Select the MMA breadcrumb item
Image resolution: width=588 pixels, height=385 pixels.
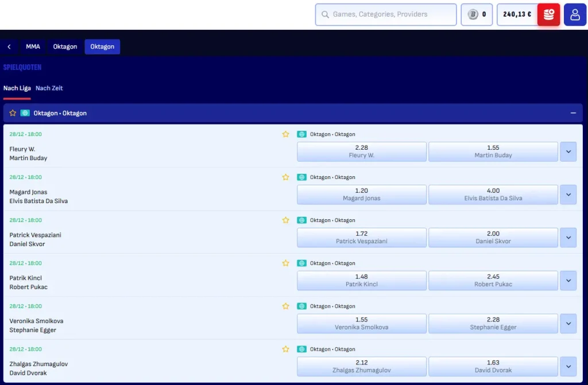pyautogui.click(x=33, y=46)
